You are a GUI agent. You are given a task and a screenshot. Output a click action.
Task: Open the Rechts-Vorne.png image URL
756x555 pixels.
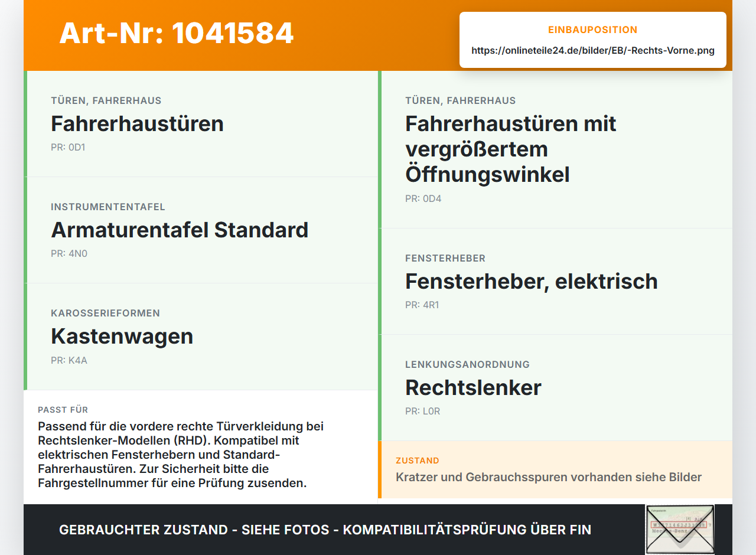tap(593, 51)
